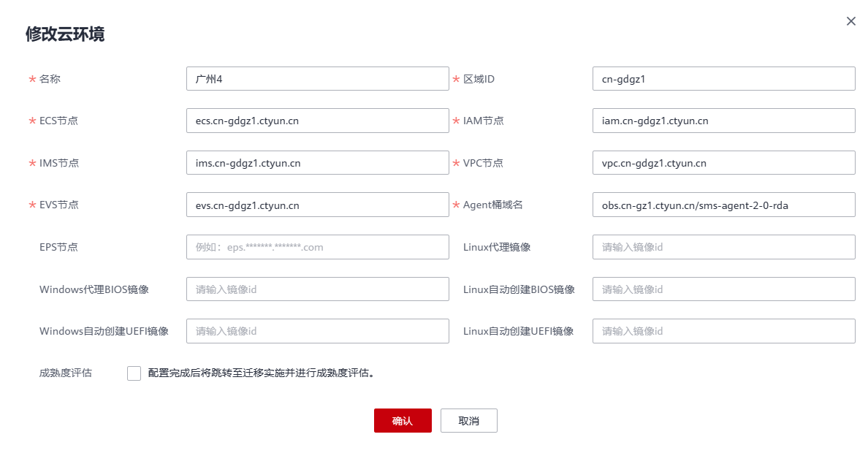868x456 pixels.
Task: Enable the 成熟度评估 checkbox
Action: (134, 373)
